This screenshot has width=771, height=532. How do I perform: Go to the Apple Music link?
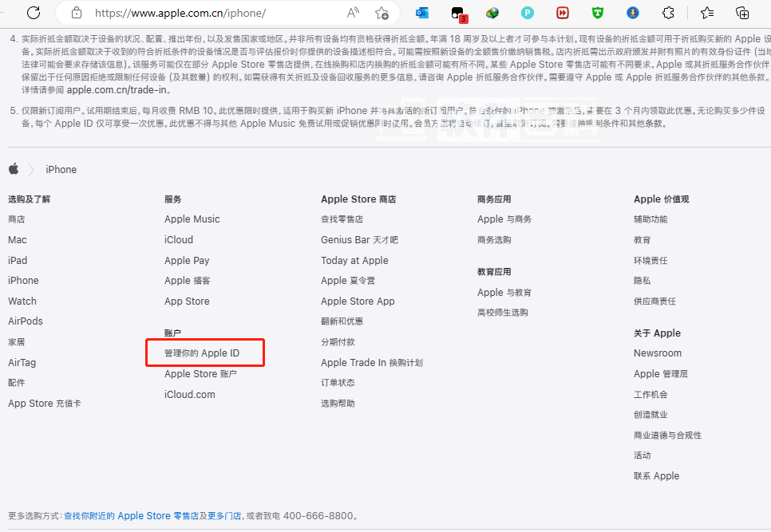(192, 219)
